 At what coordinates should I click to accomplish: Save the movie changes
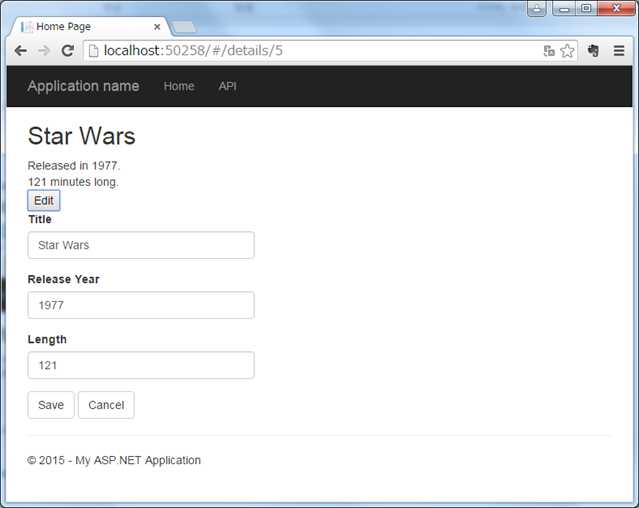click(x=51, y=405)
